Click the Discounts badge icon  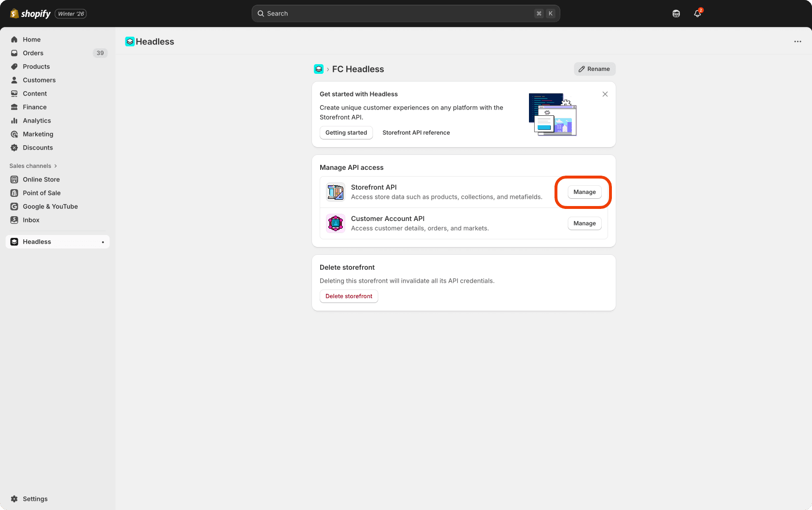[x=14, y=148]
